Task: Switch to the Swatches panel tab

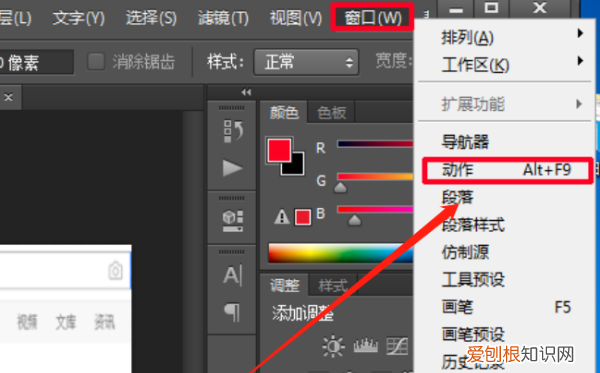Action: [x=331, y=112]
